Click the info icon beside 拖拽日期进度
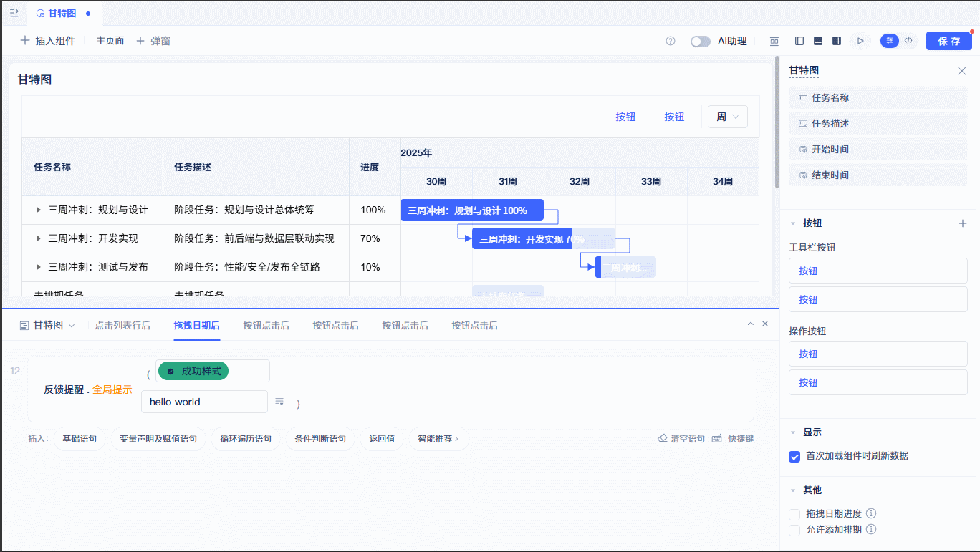 click(871, 513)
